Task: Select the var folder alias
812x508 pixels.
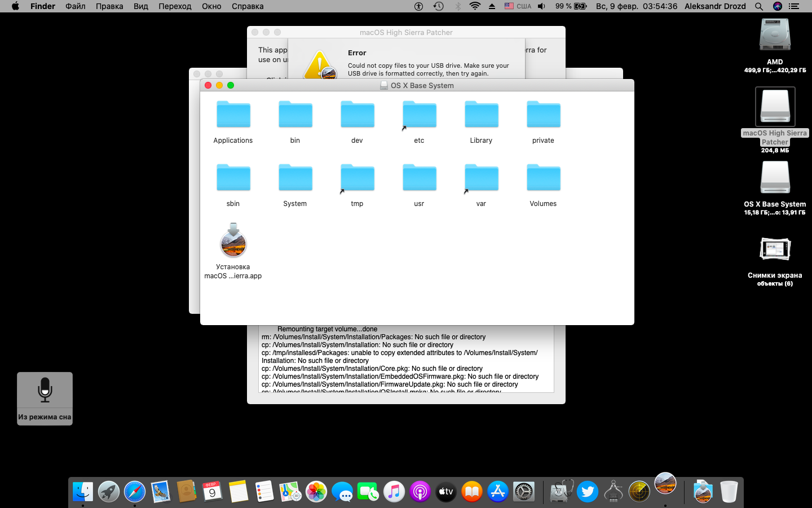Action: 481,178
